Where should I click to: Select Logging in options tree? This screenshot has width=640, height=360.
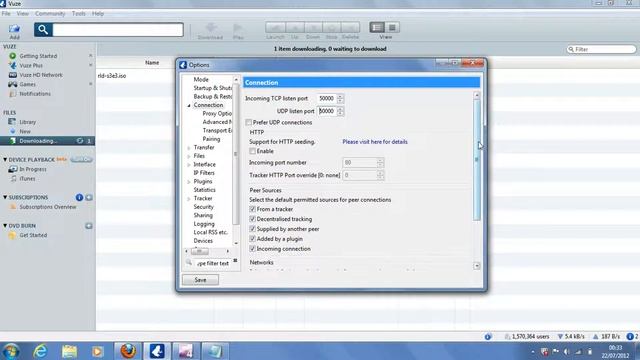[204, 224]
